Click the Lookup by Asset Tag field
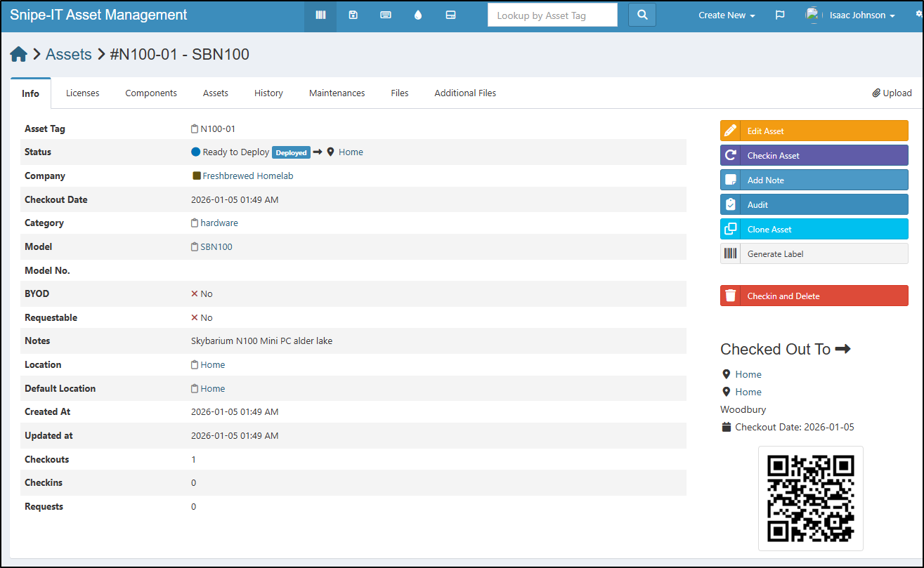The image size is (924, 568). pos(552,15)
